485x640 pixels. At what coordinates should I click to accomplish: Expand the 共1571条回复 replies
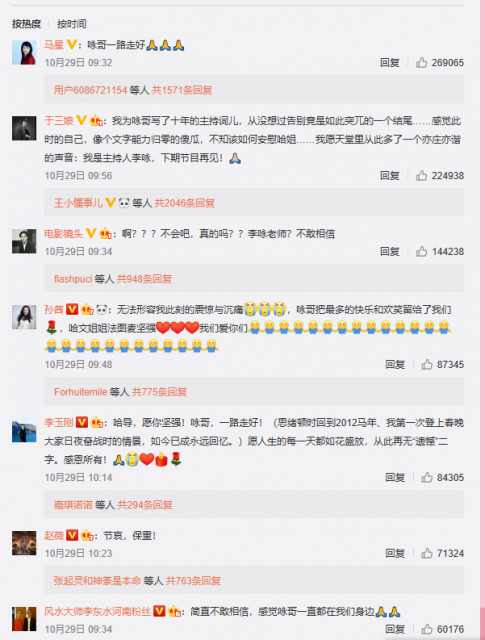(x=182, y=90)
